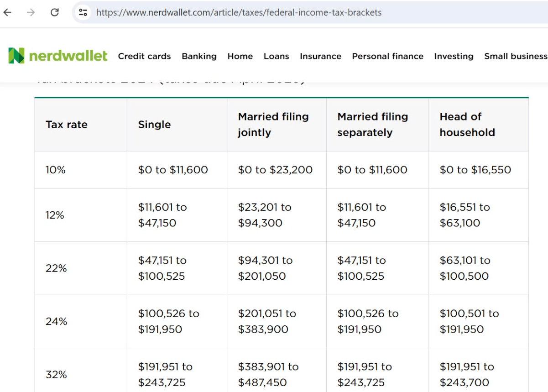Select the Tax rate column header
The height and width of the screenshot is (392, 548).
point(81,125)
